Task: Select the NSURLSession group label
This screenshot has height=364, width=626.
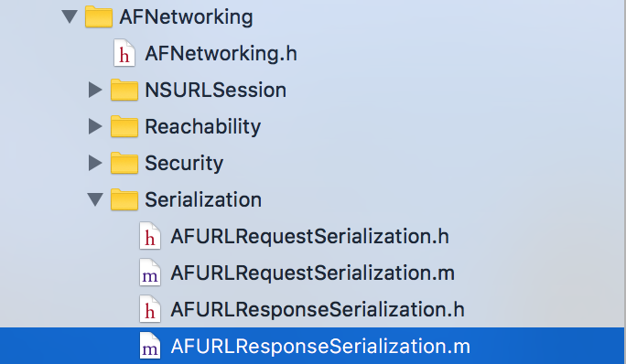Action: (216, 91)
